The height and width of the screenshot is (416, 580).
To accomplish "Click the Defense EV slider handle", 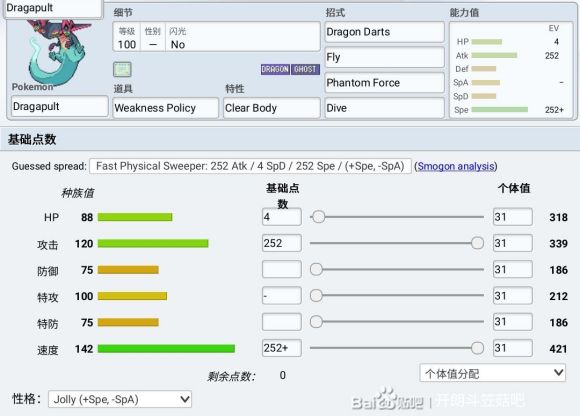I will point(316,269).
